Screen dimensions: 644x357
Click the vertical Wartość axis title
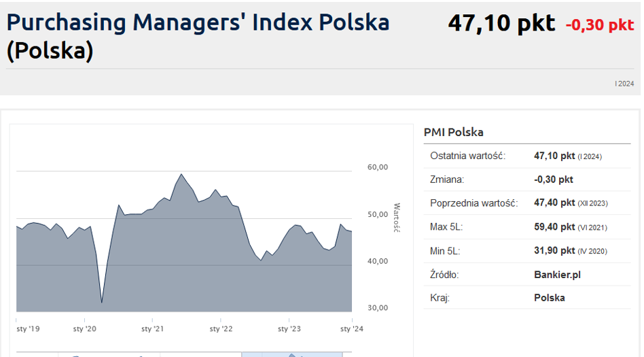click(x=397, y=218)
